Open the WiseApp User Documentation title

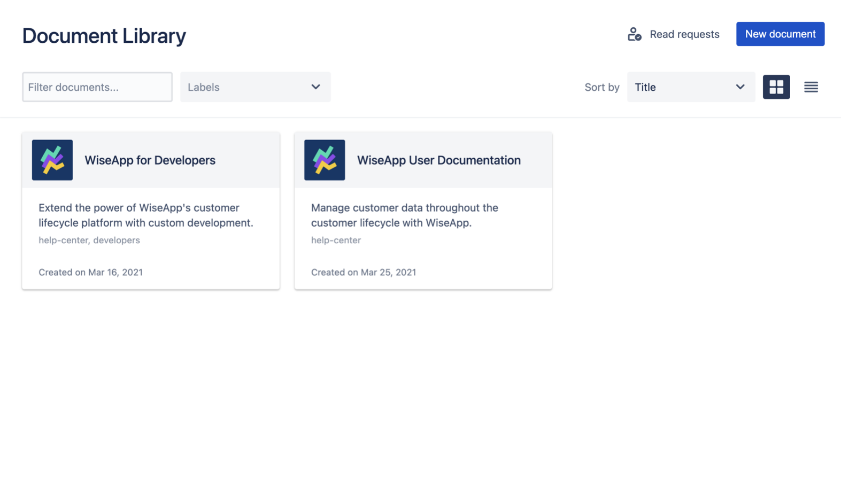tap(438, 160)
